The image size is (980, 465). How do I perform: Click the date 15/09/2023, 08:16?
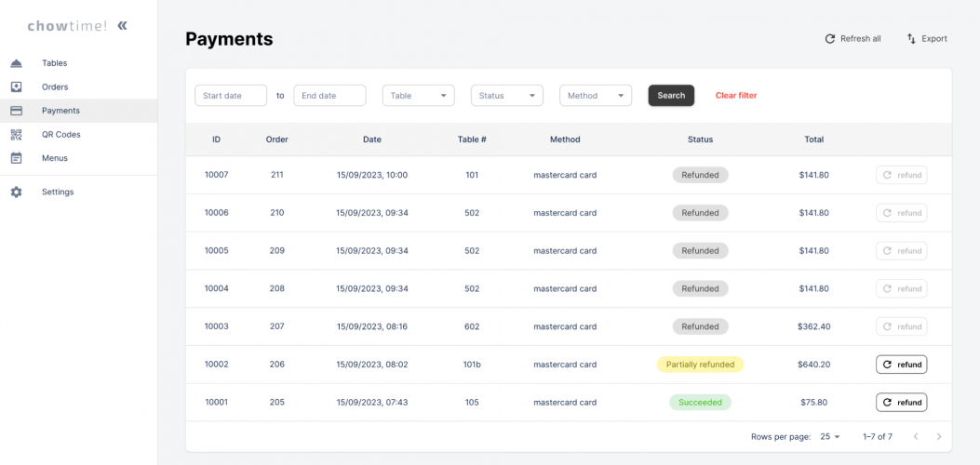[x=372, y=326]
